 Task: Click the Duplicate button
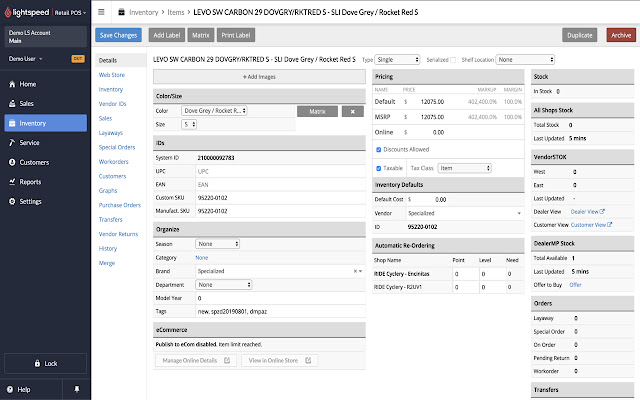click(580, 35)
